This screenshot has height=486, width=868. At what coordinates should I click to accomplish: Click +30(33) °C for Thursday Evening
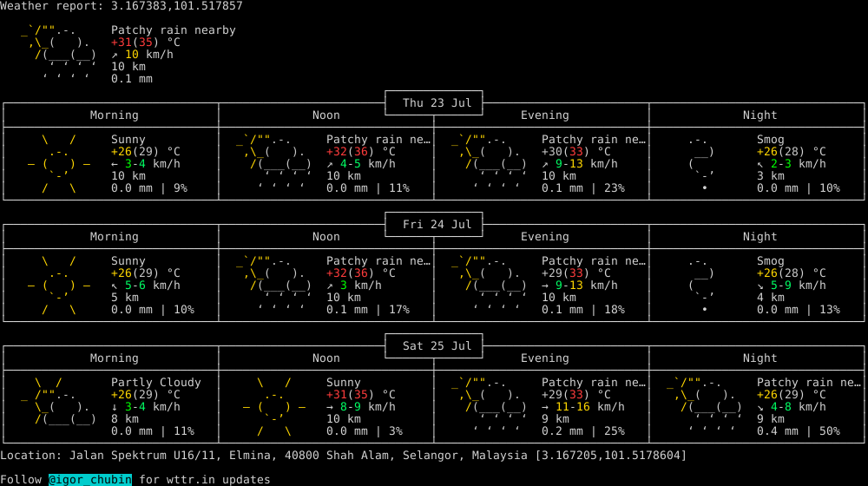click(575, 152)
